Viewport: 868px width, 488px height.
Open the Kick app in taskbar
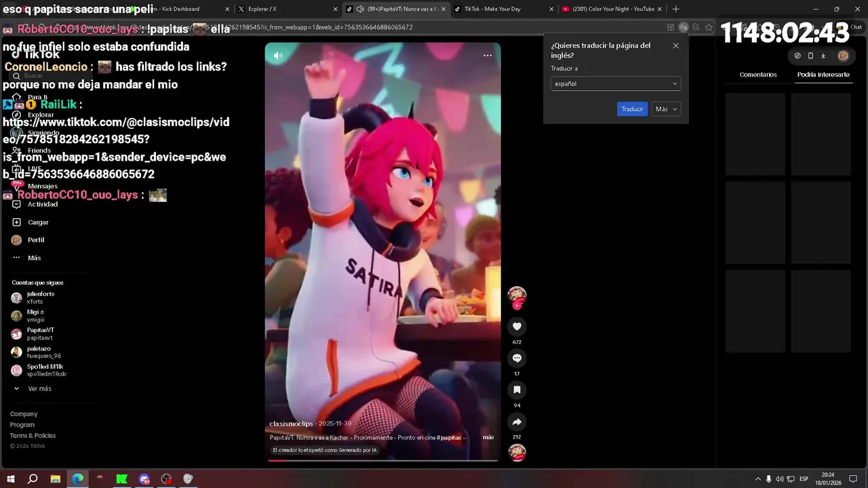point(122,479)
